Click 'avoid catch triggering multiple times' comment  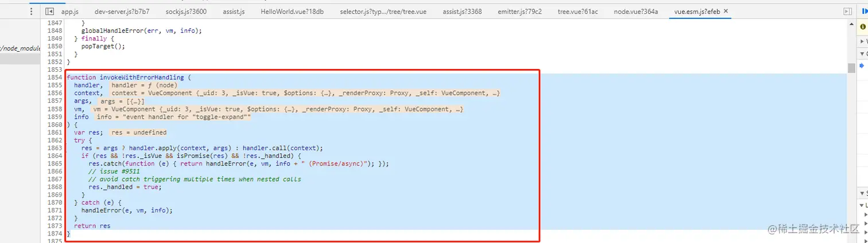point(195,179)
